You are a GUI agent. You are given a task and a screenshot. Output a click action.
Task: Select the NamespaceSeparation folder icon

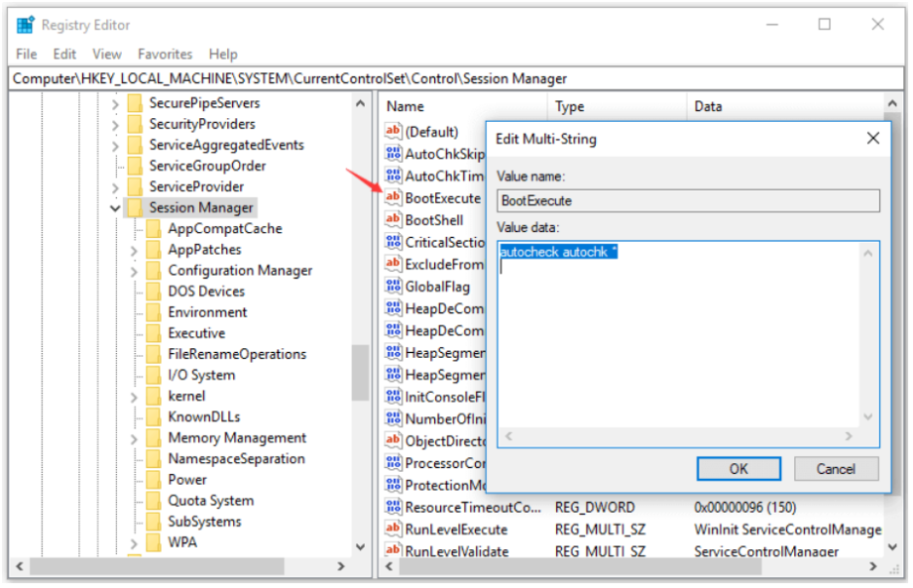[x=154, y=459]
